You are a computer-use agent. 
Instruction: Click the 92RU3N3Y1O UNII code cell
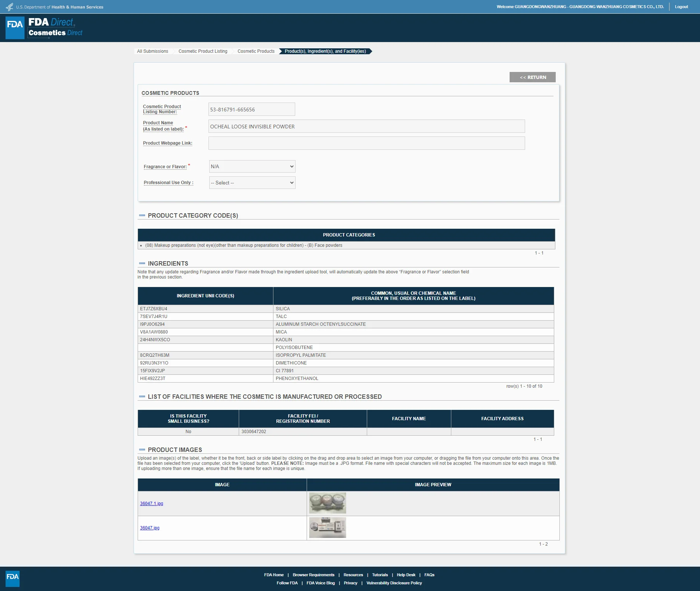click(205, 363)
